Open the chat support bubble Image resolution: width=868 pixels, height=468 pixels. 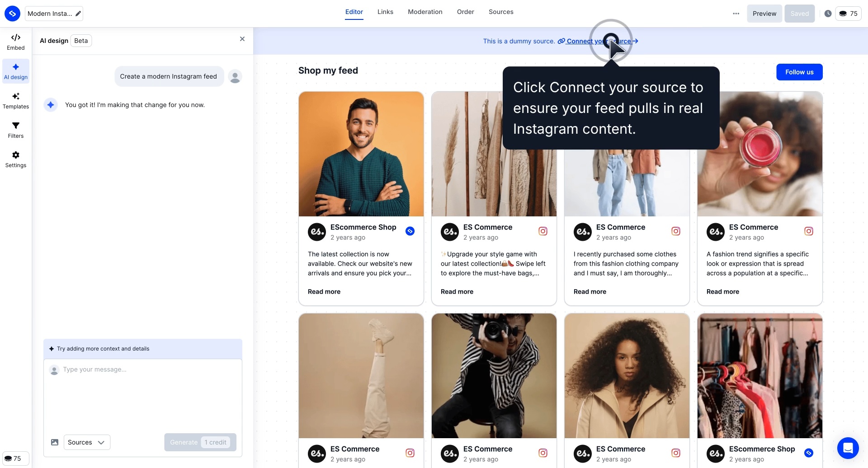[848, 448]
